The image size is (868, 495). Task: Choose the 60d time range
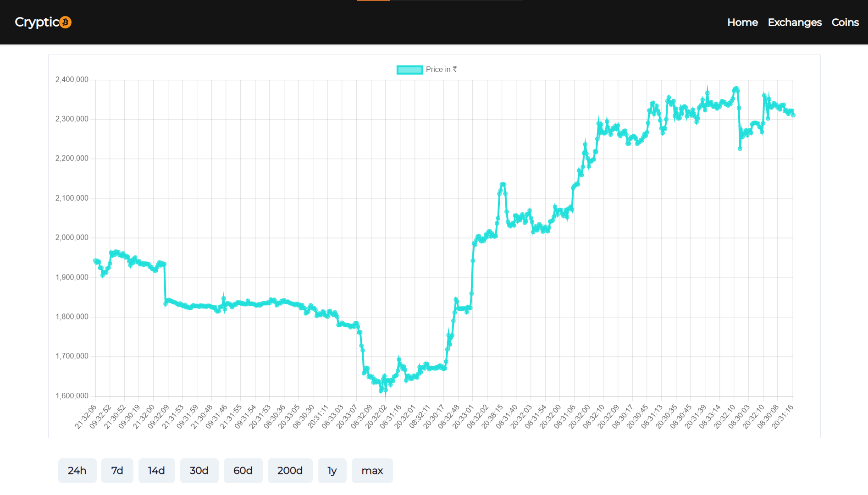tap(243, 471)
